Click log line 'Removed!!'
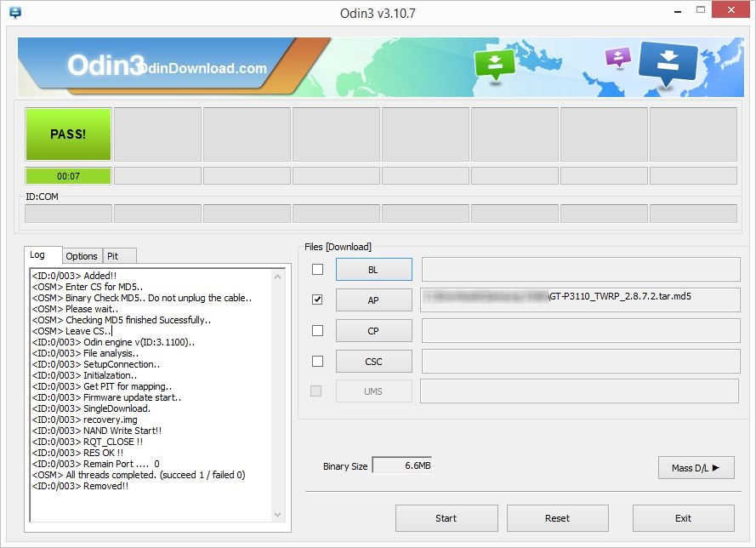 [81, 486]
